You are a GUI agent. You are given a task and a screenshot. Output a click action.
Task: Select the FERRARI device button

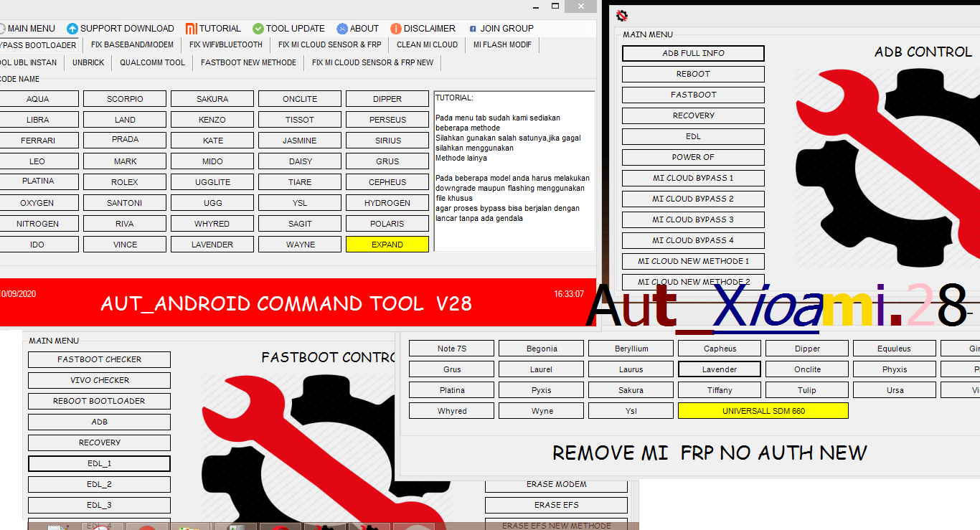pyautogui.click(x=37, y=141)
